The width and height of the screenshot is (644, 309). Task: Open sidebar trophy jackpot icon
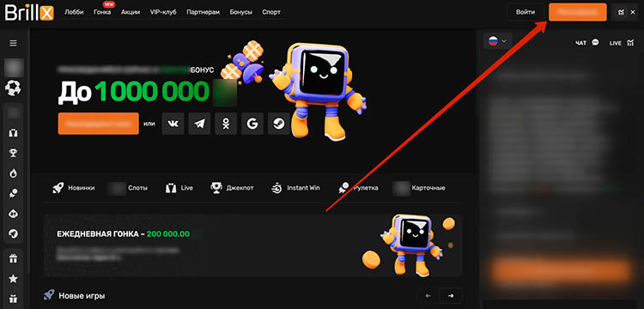pyautogui.click(x=13, y=153)
